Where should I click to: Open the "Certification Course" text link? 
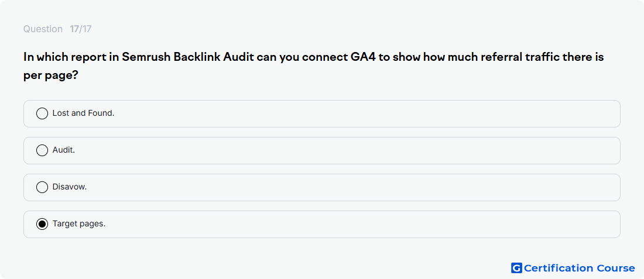tap(579, 268)
